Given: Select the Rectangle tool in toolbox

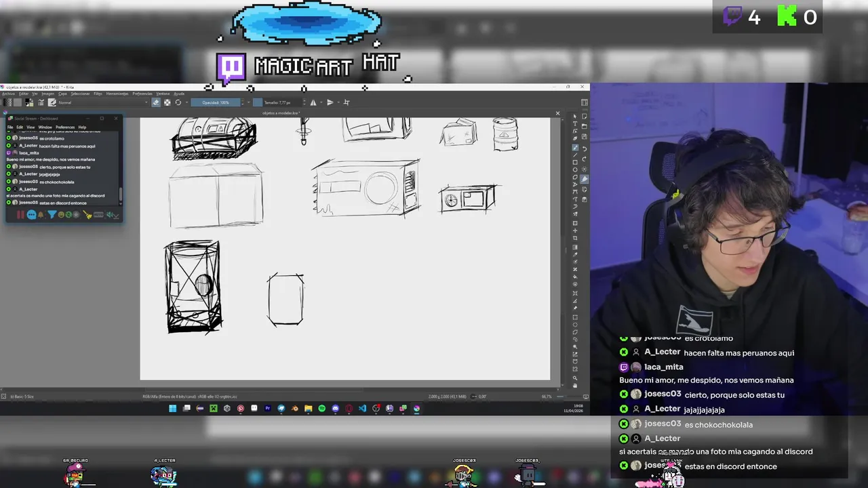Looking at the screenshot, I should coord(575,162).
